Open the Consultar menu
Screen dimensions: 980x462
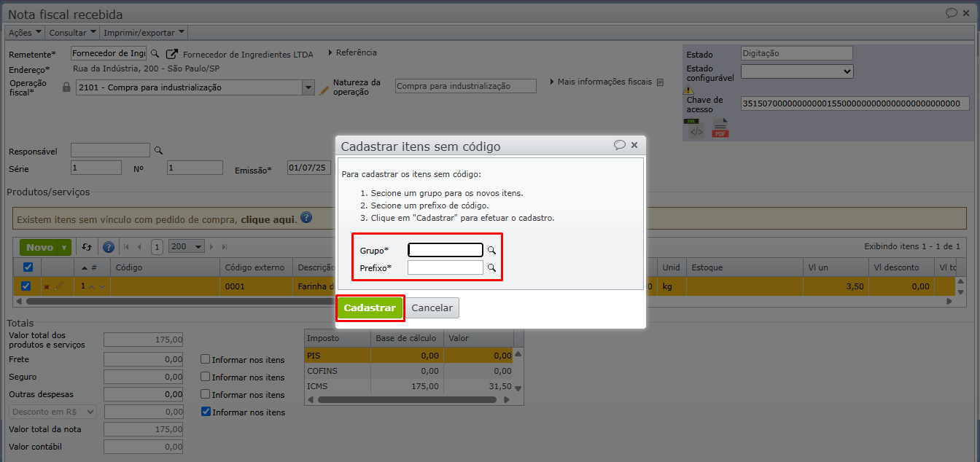pyautogui.click(x=72, y=33)
